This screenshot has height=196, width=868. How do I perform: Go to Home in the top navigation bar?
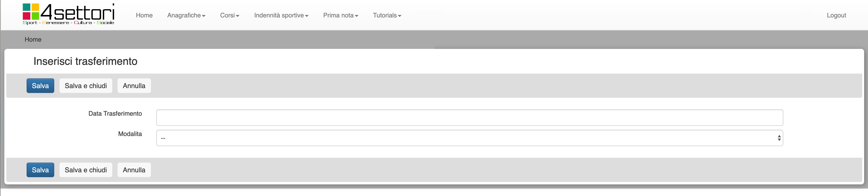[144, 15]
